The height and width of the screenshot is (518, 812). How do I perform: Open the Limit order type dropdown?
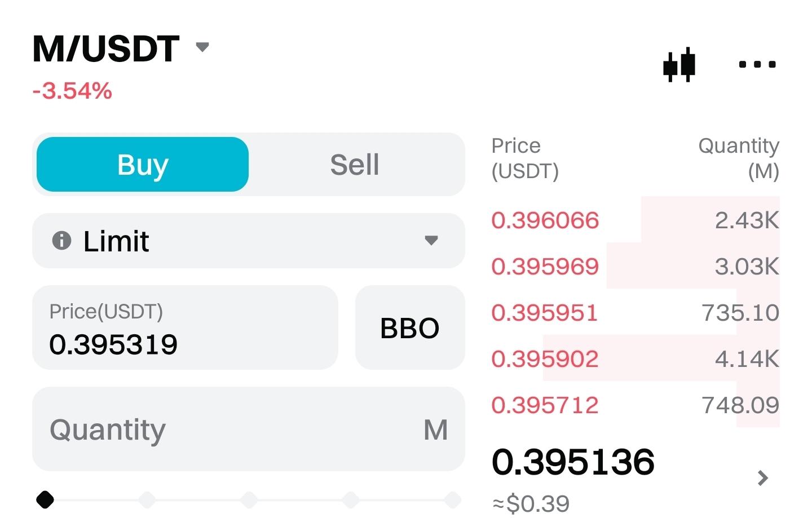pos(431,241)
